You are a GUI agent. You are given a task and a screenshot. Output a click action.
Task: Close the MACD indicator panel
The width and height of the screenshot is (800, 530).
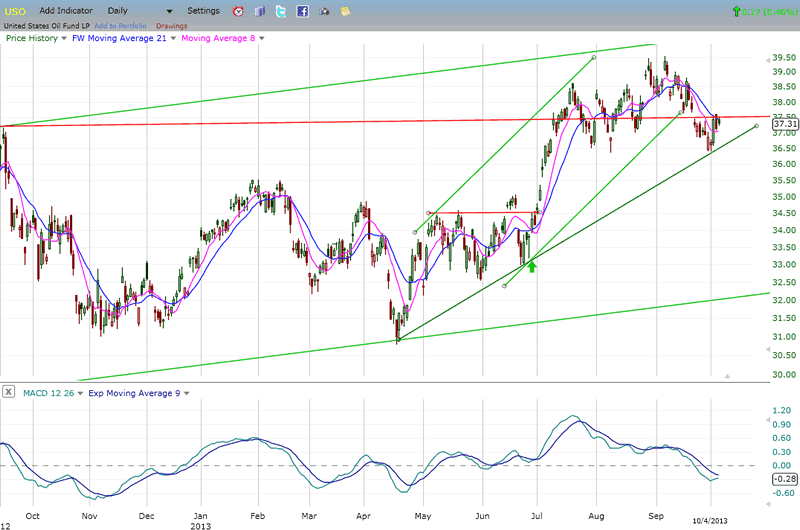[x=9, y=393]
